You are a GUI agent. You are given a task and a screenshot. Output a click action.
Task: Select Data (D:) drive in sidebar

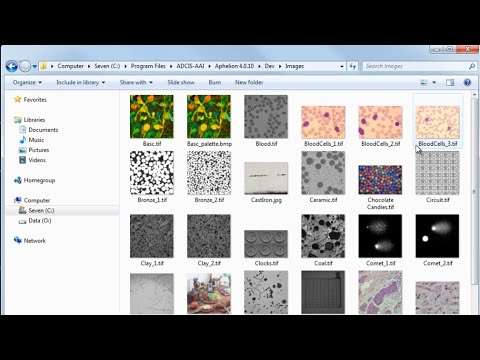[x=35, y=221]
